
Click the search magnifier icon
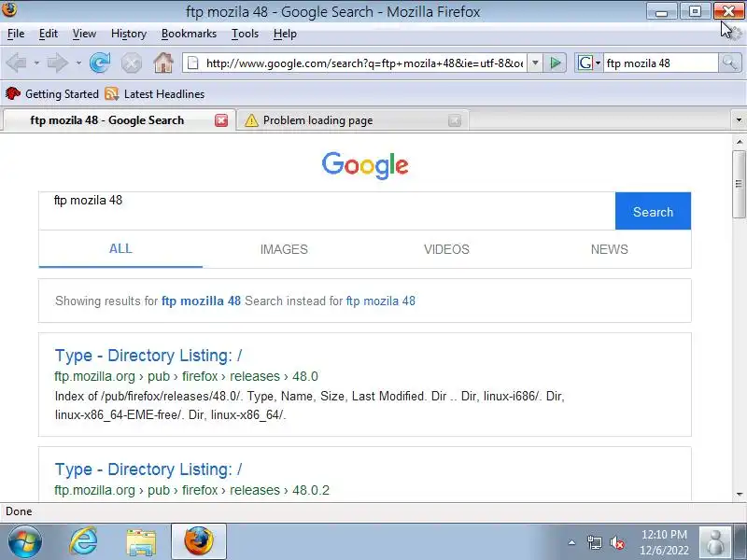729,63
